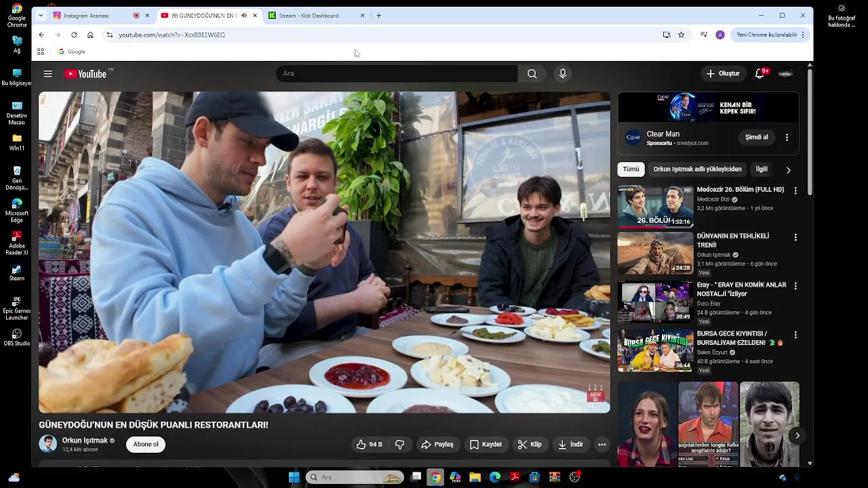Screen dimensions: 868x488
Task: Open the Google bookmark
Action: [72, 52]
